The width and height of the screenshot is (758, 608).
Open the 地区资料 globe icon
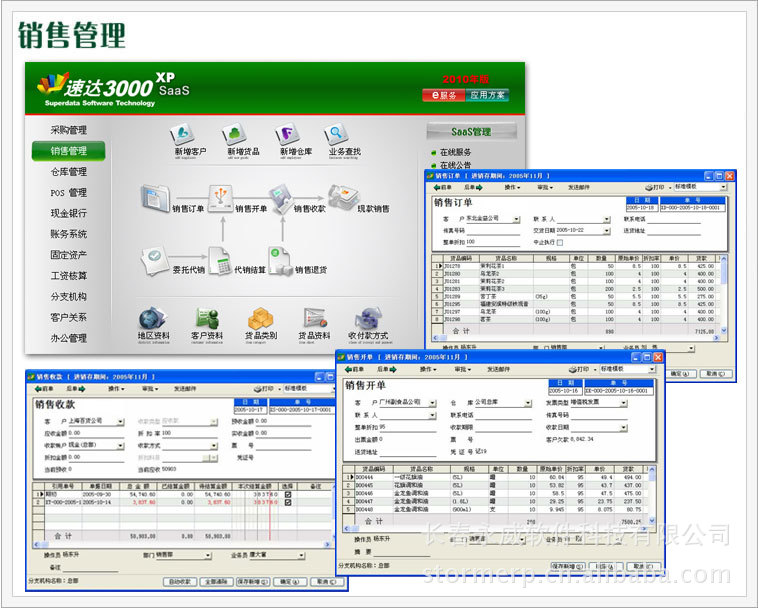(x=152, y=318)
